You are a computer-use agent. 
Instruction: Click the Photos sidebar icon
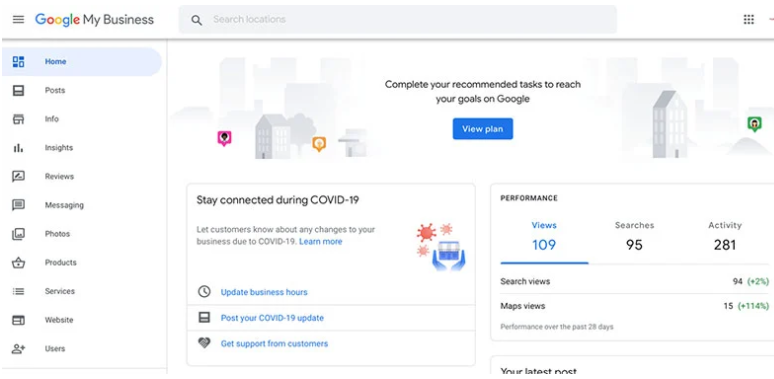pos(18,234)
